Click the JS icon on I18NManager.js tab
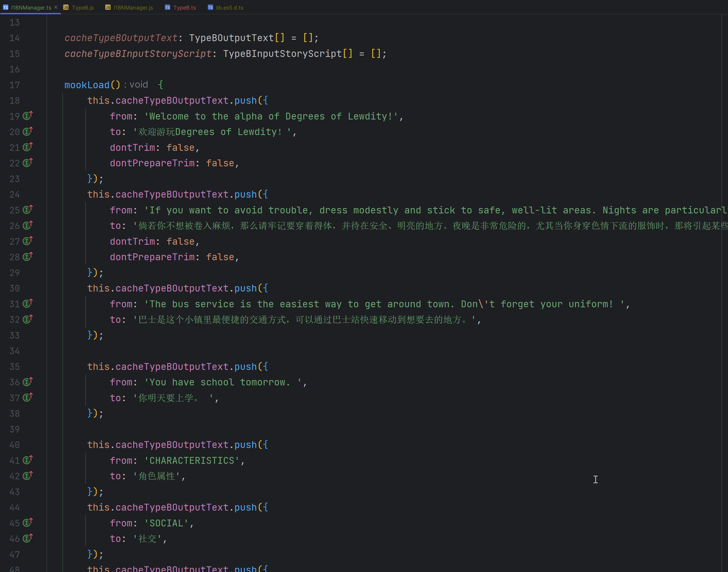 108,7
